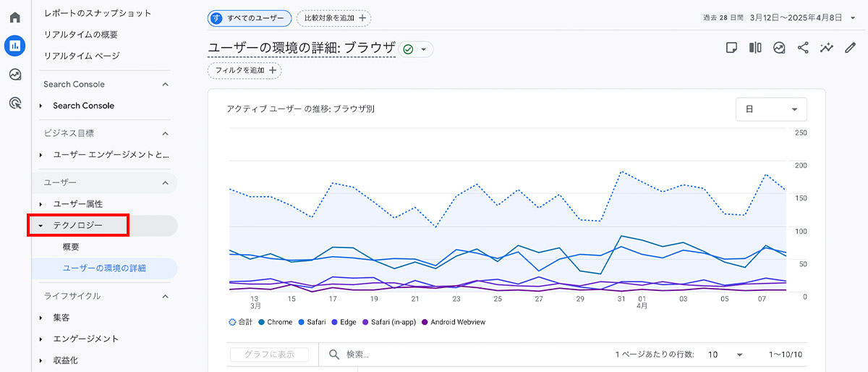The image size is (868, 372).
Task: Collapse the テクノロジー tree section
Action: pyautogui.click(x=41, y=226)
